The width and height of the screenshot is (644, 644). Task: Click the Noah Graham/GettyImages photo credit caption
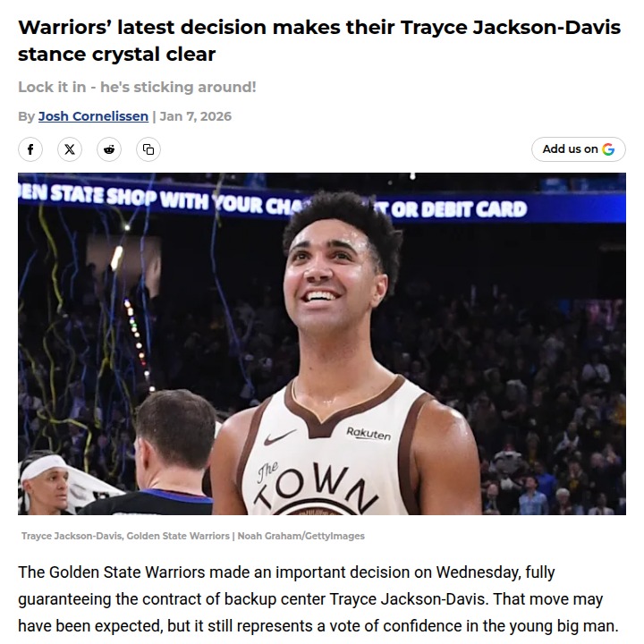(301, 536)
